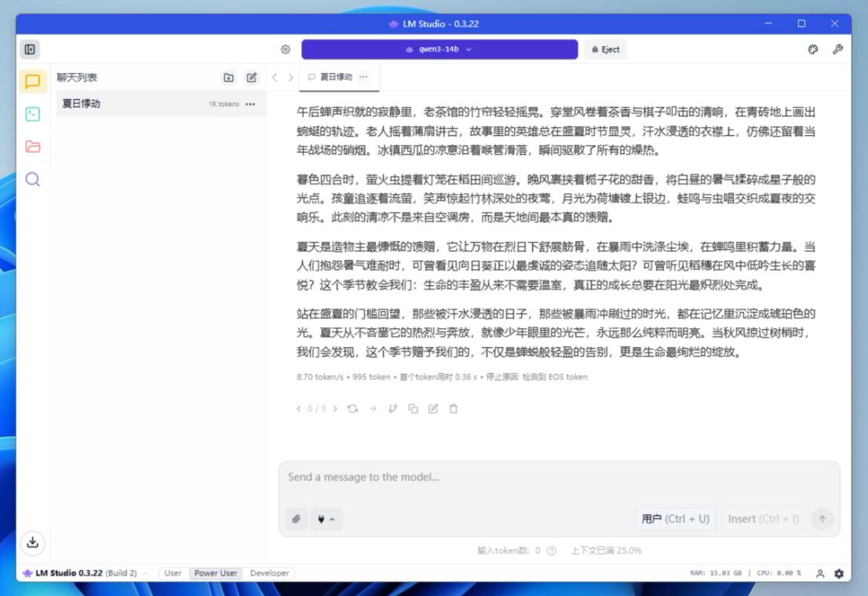Click Eject to unload the model

coord(604,49)
